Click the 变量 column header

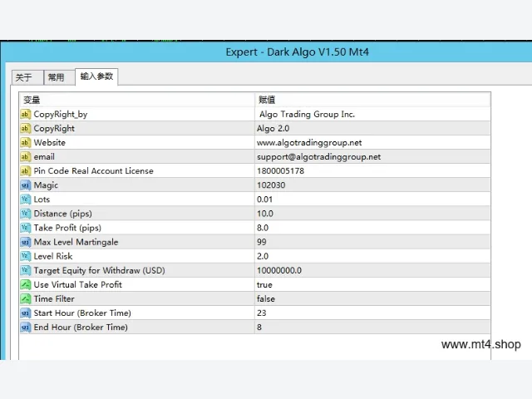(137, 100)
